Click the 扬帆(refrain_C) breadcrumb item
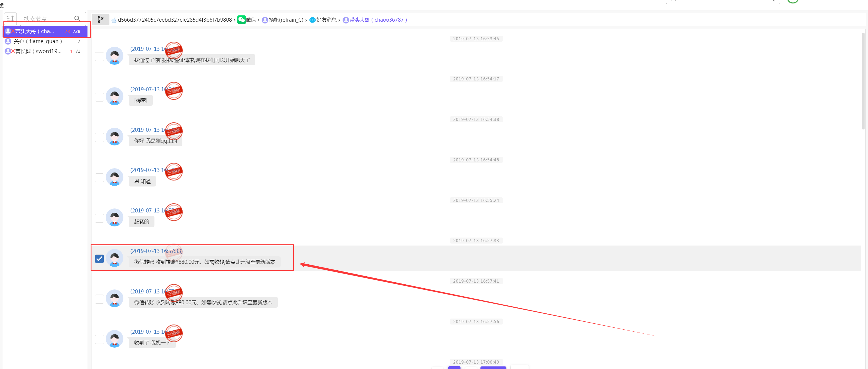This screenshot has width=868, height=369. (286, 20)
